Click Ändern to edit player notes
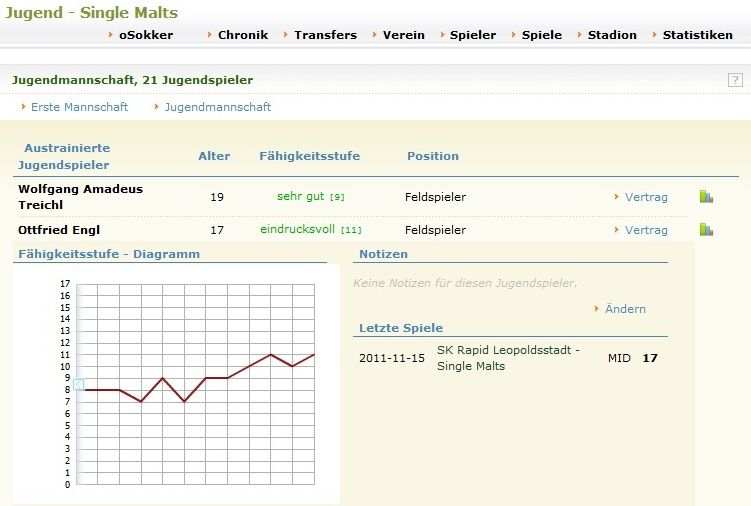This screenshot has width=751, height=506. [x=625, y=309]
